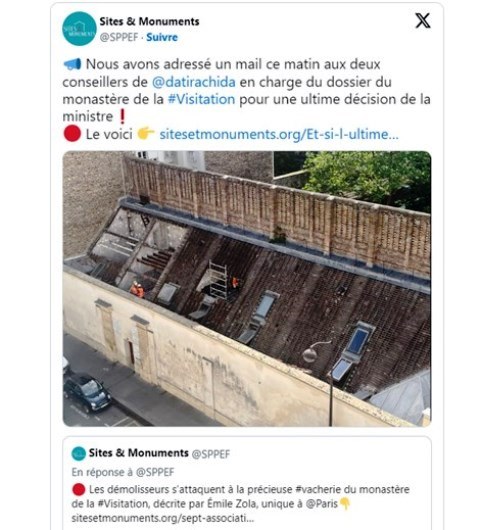Click the down-pointing hand emoji in quoted tweet
Screen dimensions: 480x530
click(x=344, y=504)
